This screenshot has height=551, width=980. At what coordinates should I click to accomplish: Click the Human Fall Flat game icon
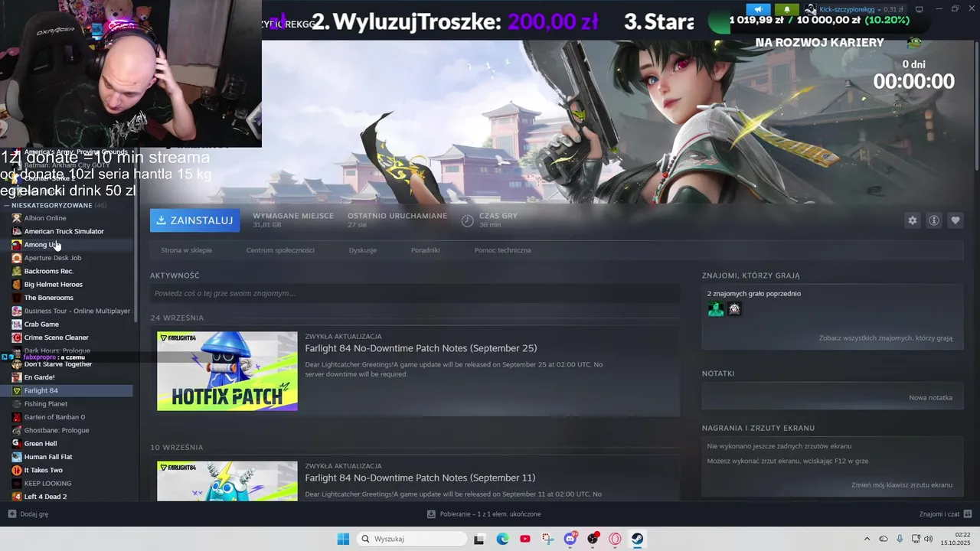tap(17, 457)
